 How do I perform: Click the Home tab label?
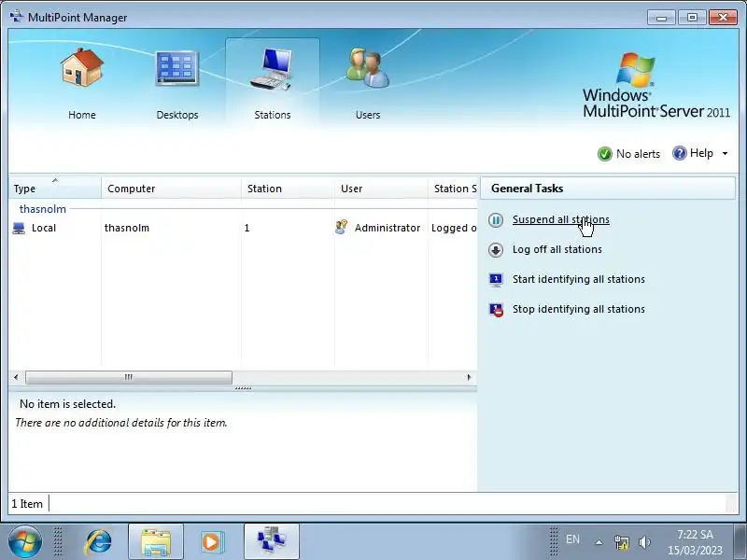click(82, 115)
